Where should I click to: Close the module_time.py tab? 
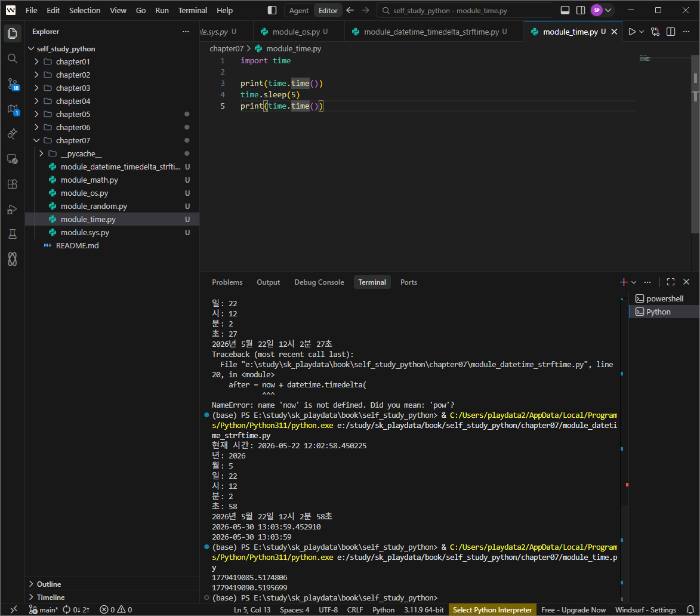coord(614,32)
